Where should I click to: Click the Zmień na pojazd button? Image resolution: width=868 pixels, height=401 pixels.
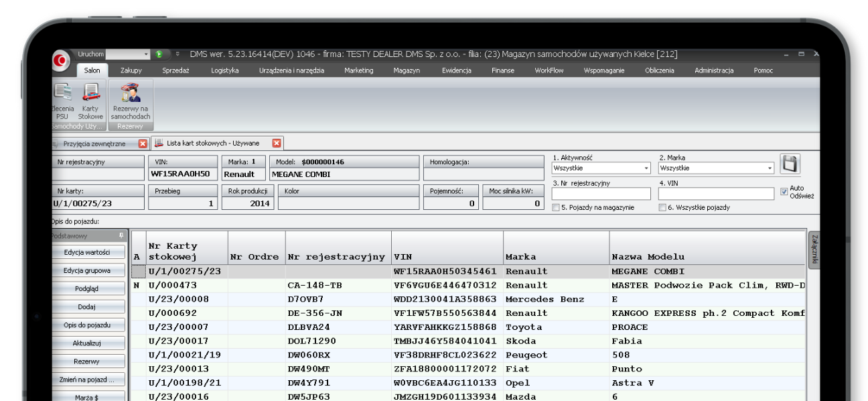point(88,379)
